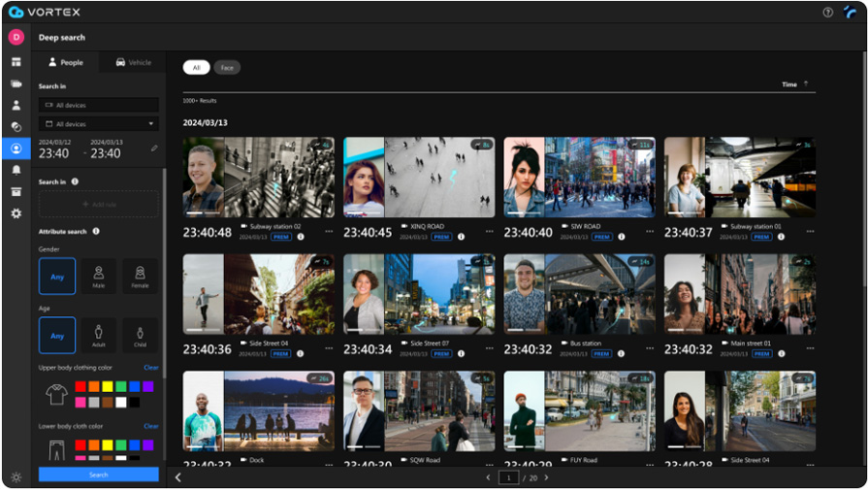The height and width of the screenshot is (490, 868).
Task: Open the notifications bell in sidebar
Action: click(x=16, y=170)
